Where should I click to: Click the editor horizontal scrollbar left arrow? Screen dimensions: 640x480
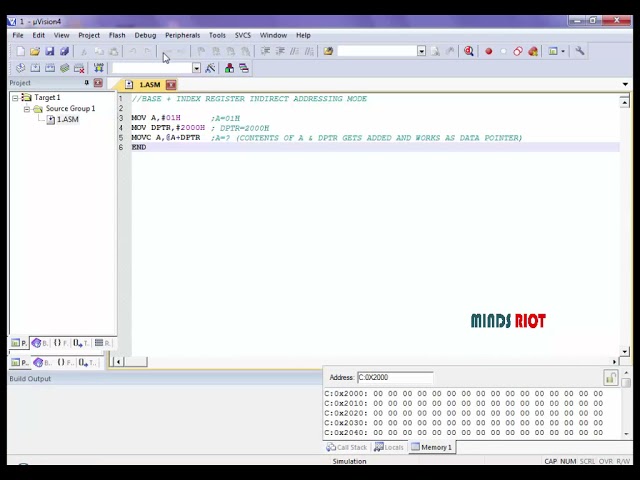click(118, 362)
